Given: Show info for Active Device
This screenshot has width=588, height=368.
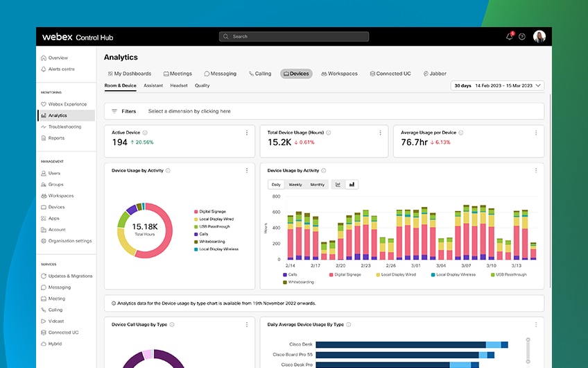Looking at the screenshot, I should 145,133.
